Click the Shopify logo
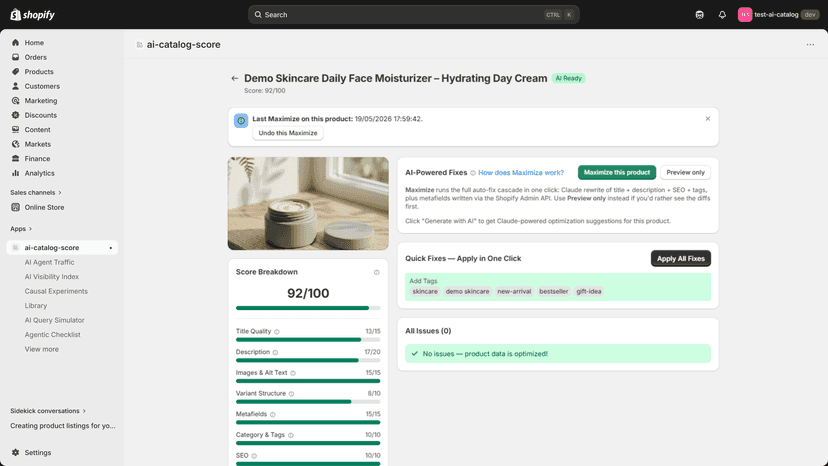 pyautogui.click(x=32, y=14)
